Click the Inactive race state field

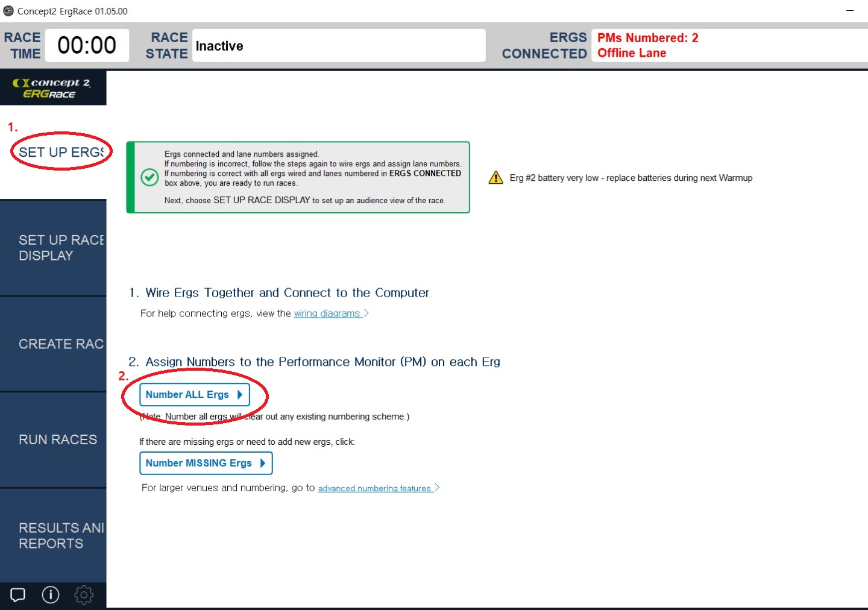pyautogui.click(x=339, y=46)
